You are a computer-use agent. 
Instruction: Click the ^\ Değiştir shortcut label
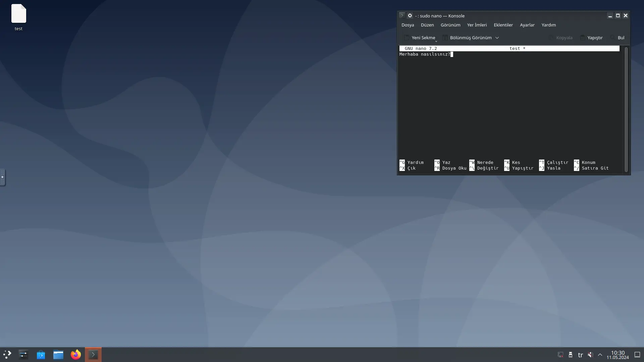484,168
